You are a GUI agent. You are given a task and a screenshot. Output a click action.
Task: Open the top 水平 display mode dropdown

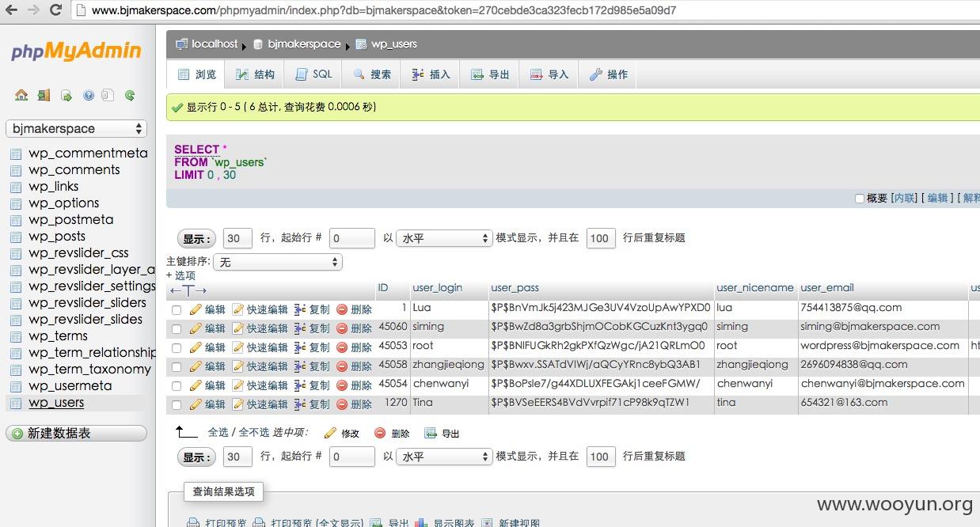click(445, 237)
